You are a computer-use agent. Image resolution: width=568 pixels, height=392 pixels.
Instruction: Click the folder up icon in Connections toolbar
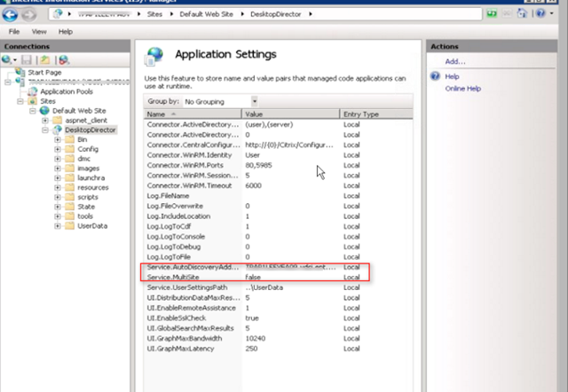pos(45,59)
